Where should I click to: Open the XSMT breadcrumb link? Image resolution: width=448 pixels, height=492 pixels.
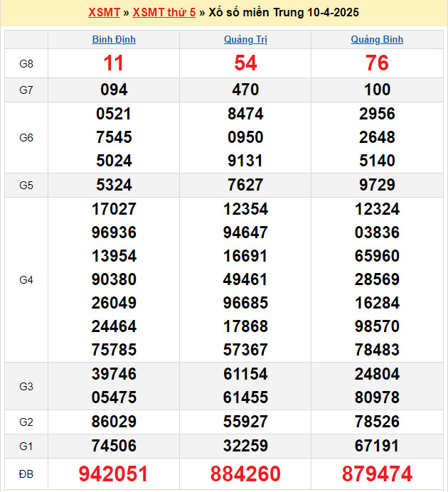pos(104,13)
